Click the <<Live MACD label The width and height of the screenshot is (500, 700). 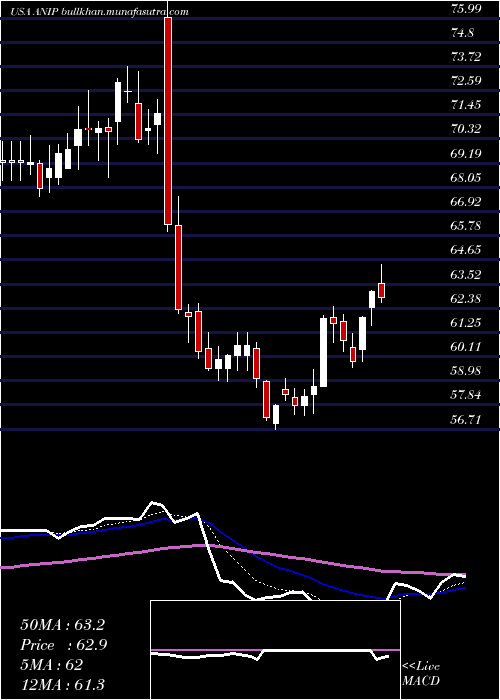tap(421, 674)
